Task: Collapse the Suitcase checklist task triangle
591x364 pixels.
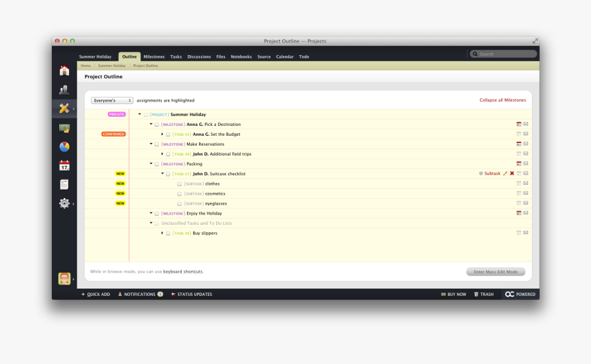Action: [x=162, y=174]
